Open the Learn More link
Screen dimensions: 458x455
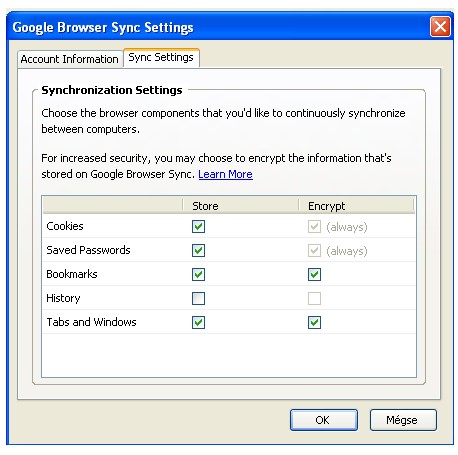[x=225, y=174]
